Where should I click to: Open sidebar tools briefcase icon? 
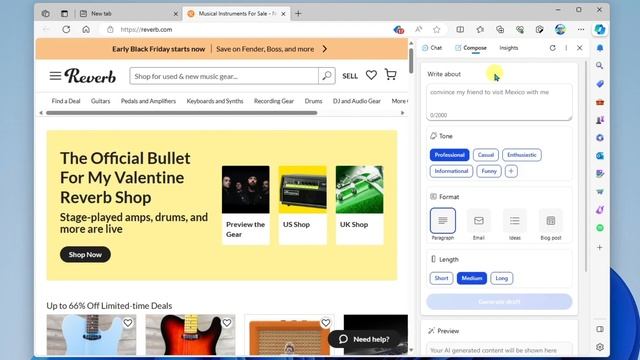[x=600, y=102]
